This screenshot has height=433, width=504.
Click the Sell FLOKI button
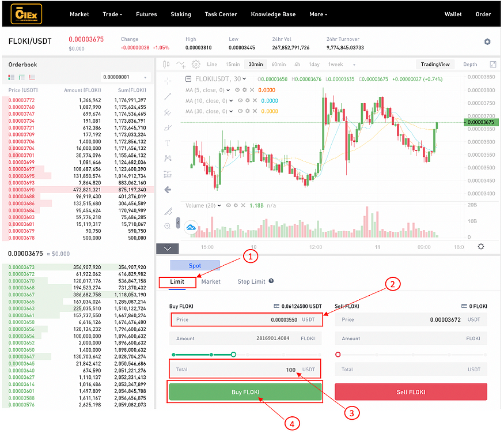point(411,392)
